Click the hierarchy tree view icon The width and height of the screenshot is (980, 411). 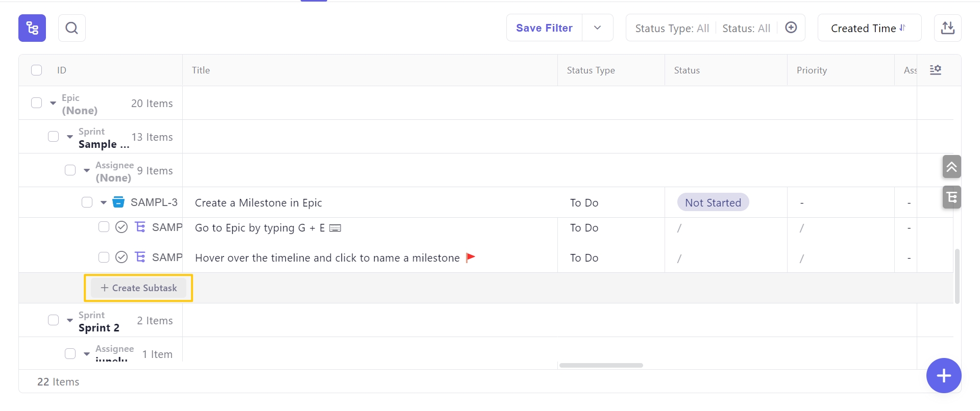(x=32, y=28)
